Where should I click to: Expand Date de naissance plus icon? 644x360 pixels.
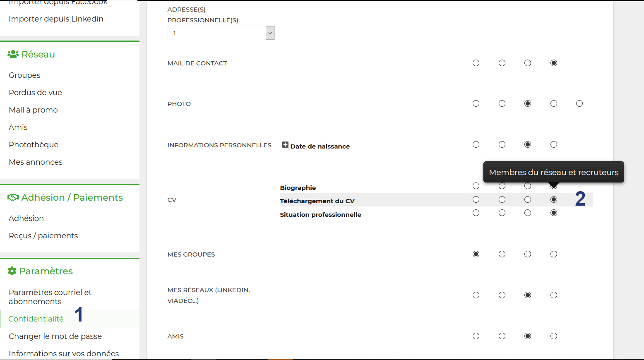(285, 145)
